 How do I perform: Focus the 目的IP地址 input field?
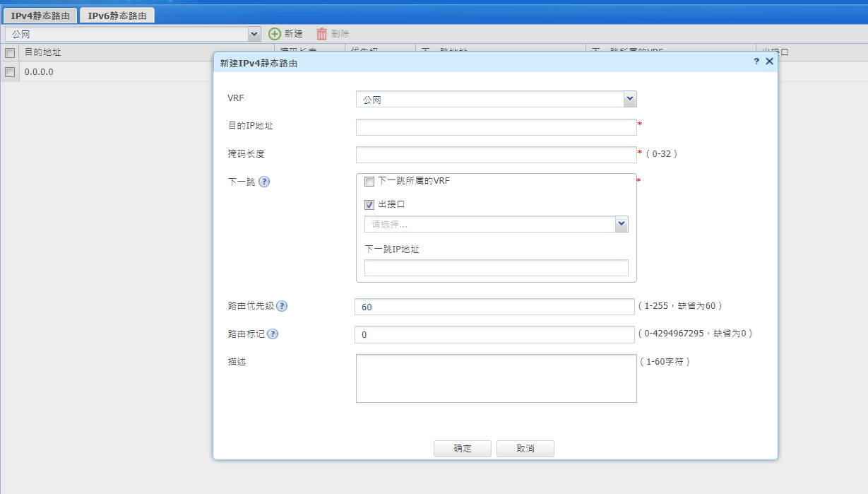pos(497,127)
